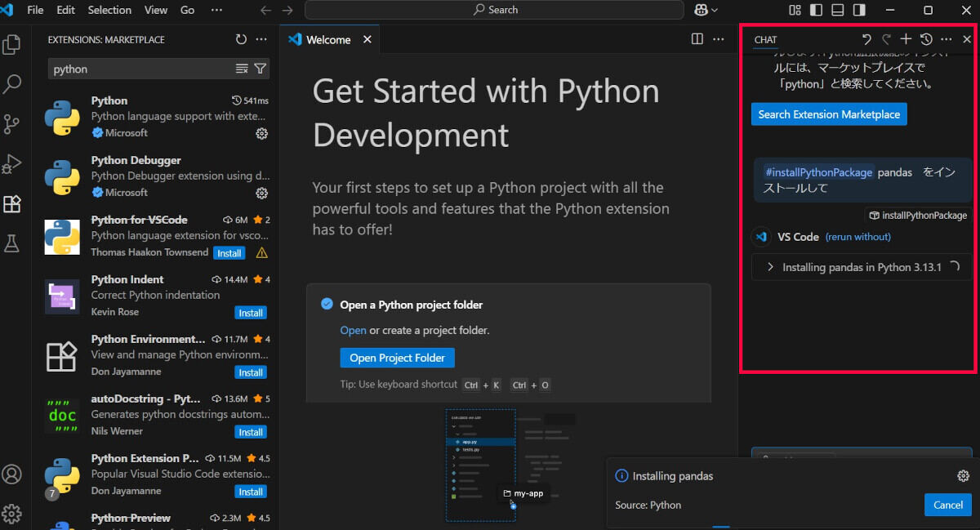Refresh the Extensions Marketplace list
980x530 pixels.
coord(241,39)
